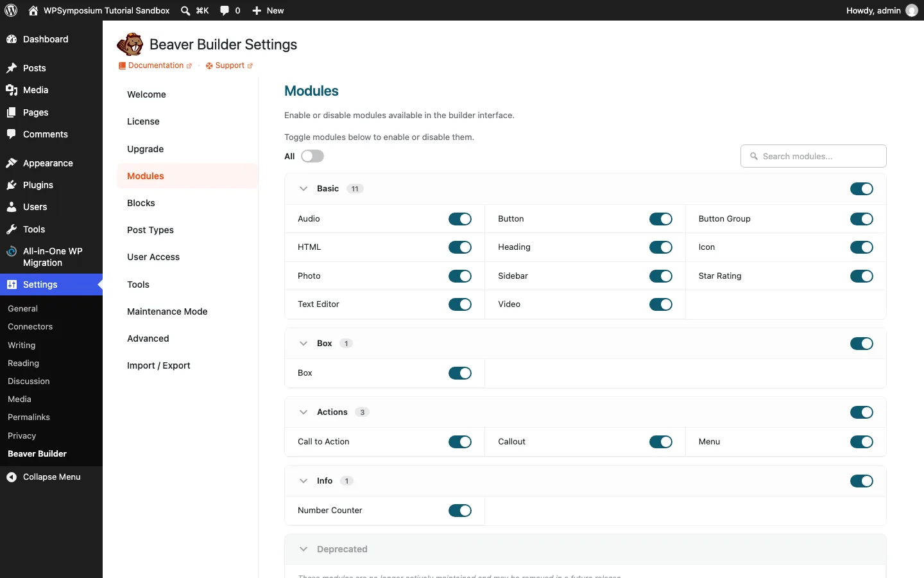This screenshot has width=924, height=578.
Task: Switch to the Upgrade tab
Action: pos(187,149)
